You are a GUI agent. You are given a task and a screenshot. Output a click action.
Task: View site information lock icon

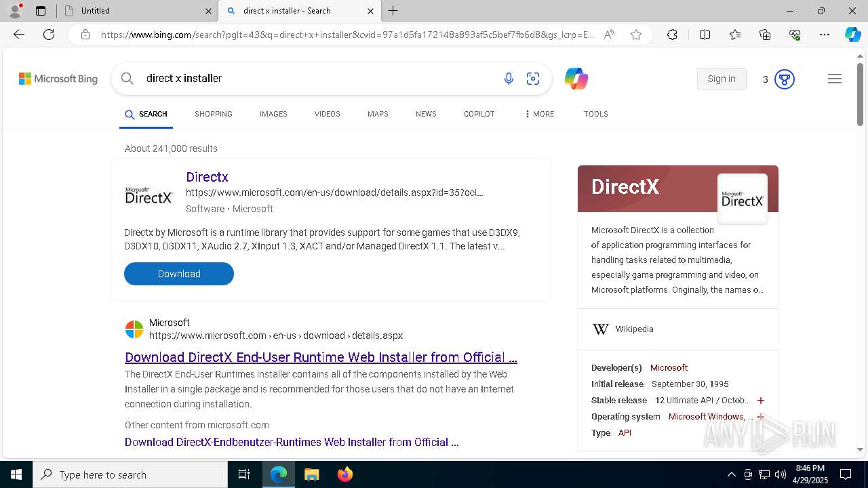(85, 35)
